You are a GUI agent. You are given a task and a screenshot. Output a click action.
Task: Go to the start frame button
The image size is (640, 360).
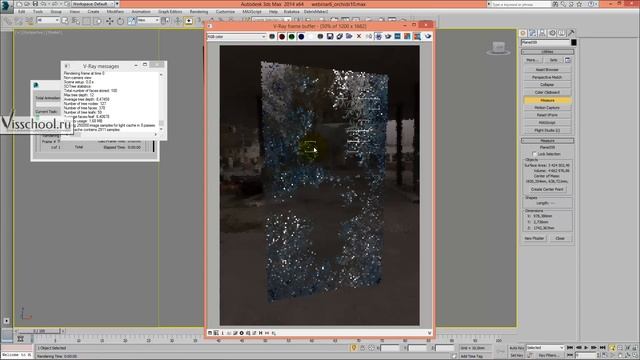click(570, 348)
